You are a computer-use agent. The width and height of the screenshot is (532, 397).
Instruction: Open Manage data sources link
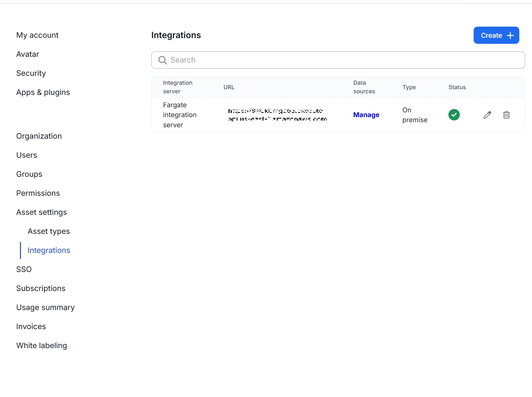click(x=366, y=115)
